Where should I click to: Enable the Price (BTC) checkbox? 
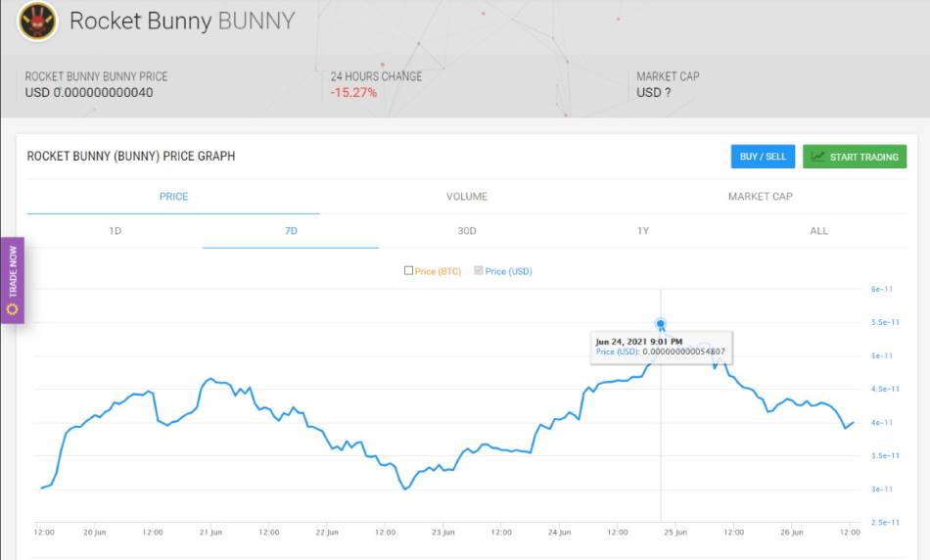(x=408, y=270)
